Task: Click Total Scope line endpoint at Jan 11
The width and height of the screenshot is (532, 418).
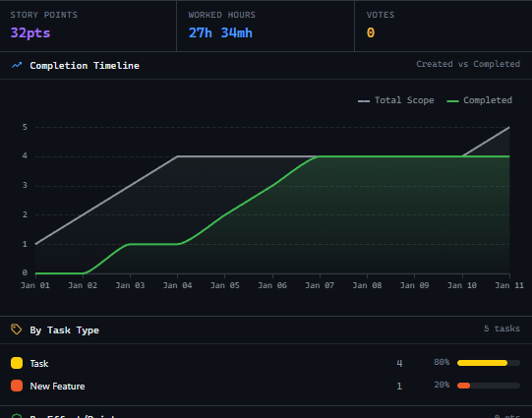Action: pyautogui.click(x=509, y=127)
